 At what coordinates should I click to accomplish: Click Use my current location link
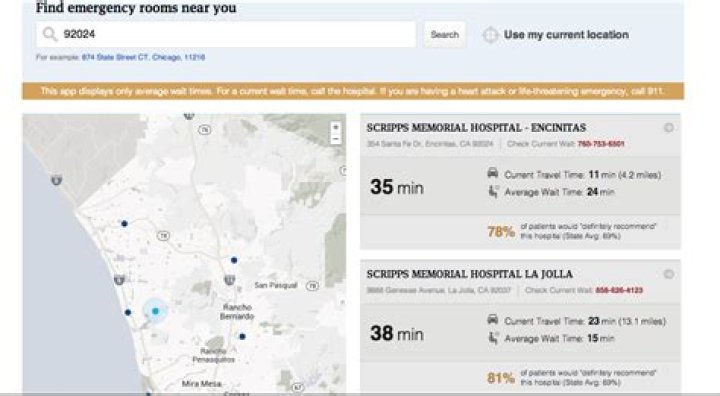[x=566, y=34]
